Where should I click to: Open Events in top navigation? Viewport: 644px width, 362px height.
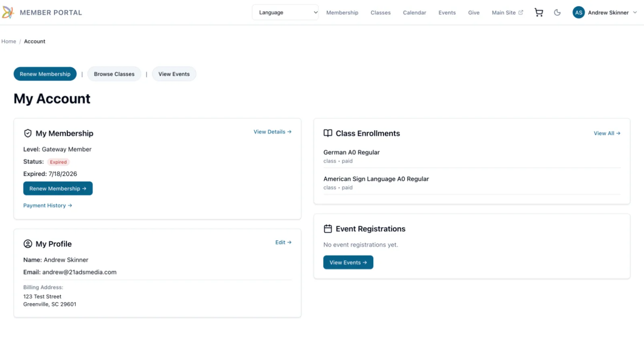click(x=447, y=12)
